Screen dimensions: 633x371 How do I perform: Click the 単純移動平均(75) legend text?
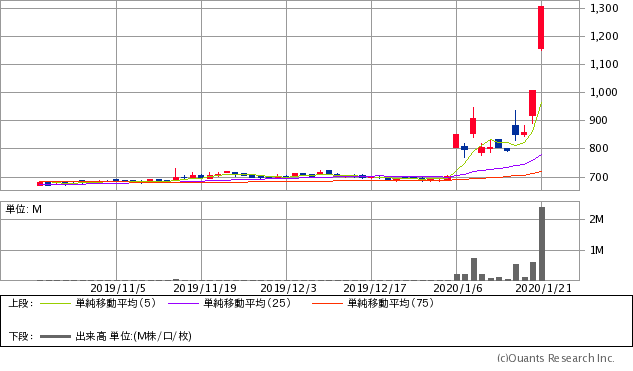point(391,303)
